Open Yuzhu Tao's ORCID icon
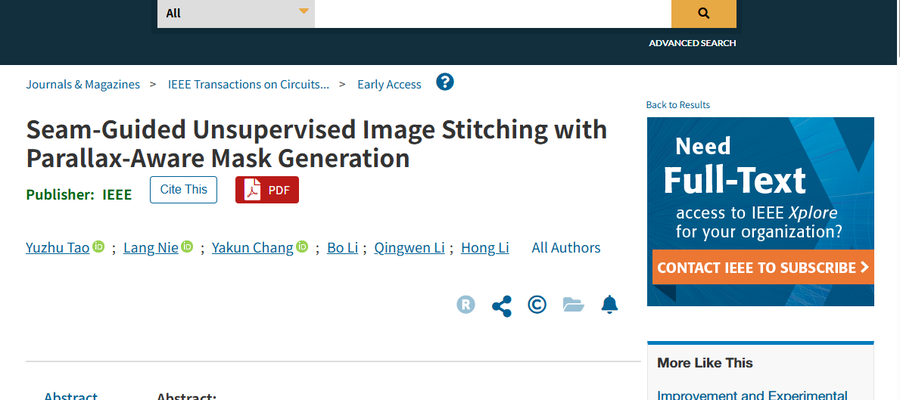 [99, 247]
